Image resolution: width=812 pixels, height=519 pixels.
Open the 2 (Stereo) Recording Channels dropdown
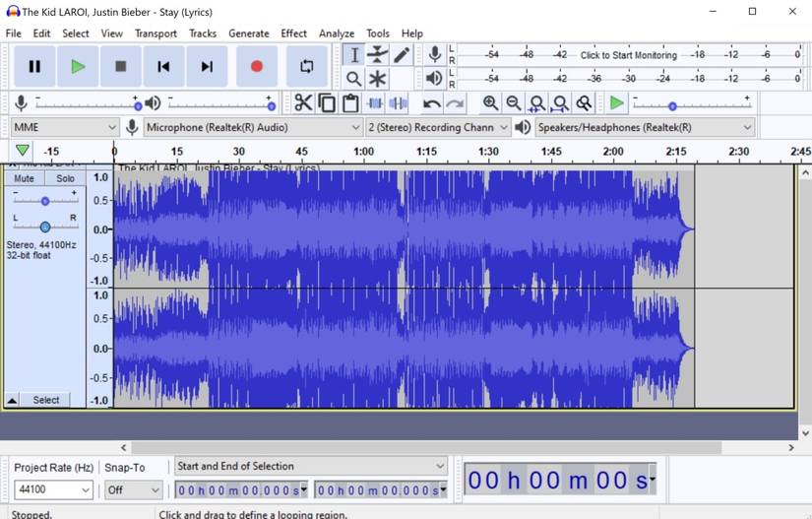tap(438, 127)
